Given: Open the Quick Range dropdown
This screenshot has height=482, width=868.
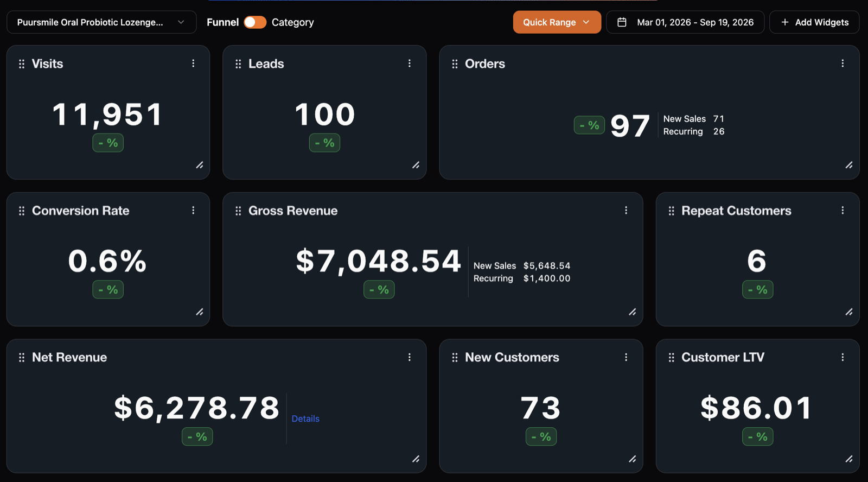Looking at the screenshot, I should point(557,22).
